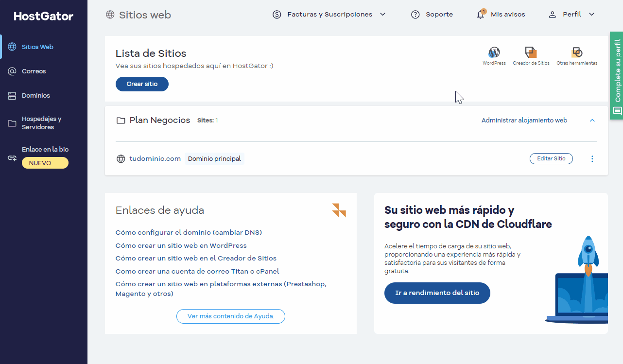Viewport: 623px width, 364px height.
Task: Open WordPress from the site tools icons
Action: [x=494, y=52]
